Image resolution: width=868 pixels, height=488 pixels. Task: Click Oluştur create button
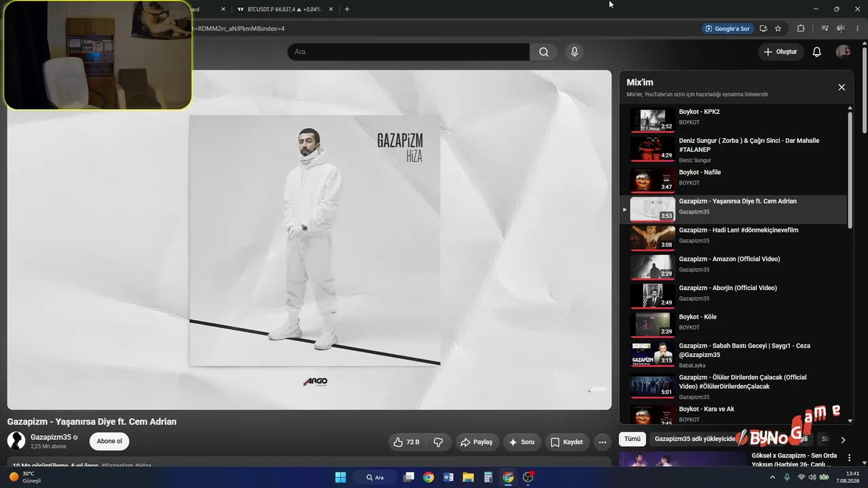(781, 52)
